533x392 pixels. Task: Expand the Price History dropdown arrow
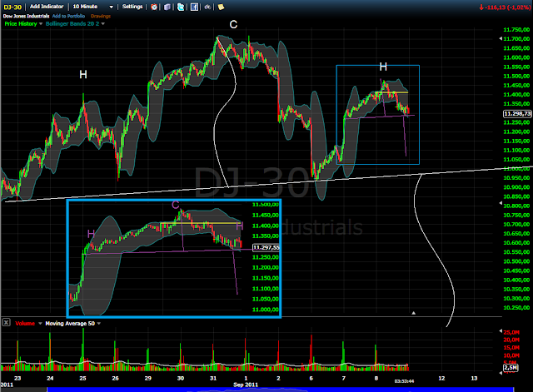coord(41,24)
